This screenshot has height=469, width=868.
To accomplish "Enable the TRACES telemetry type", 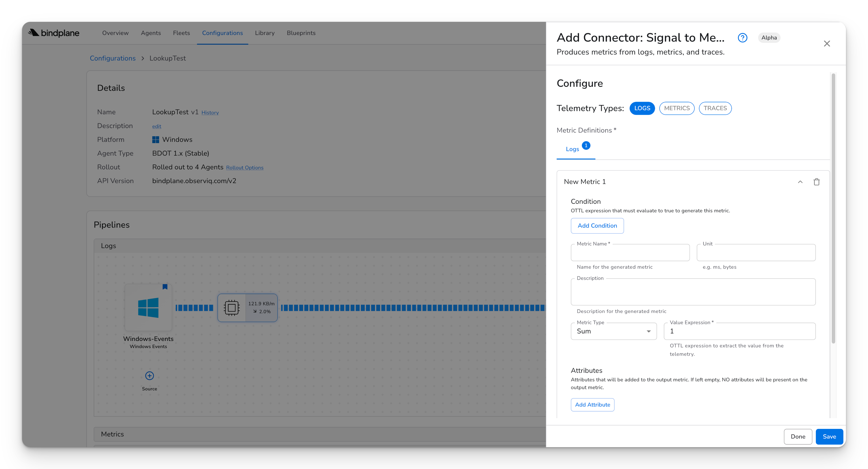I will [715, 108].
